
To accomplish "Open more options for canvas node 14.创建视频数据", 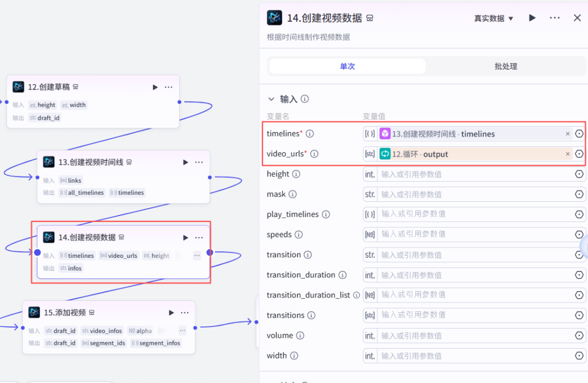I will click(x=199, y=238).
